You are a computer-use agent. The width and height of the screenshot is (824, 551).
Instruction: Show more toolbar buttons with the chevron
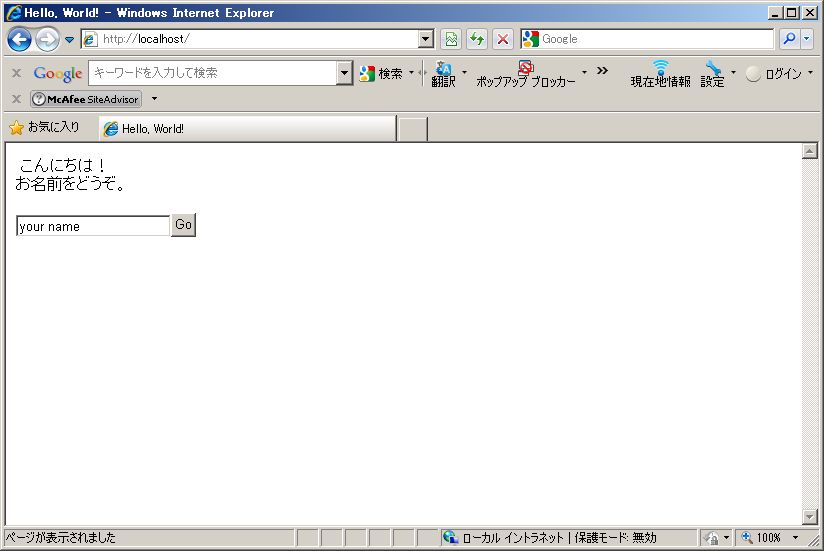602,70
